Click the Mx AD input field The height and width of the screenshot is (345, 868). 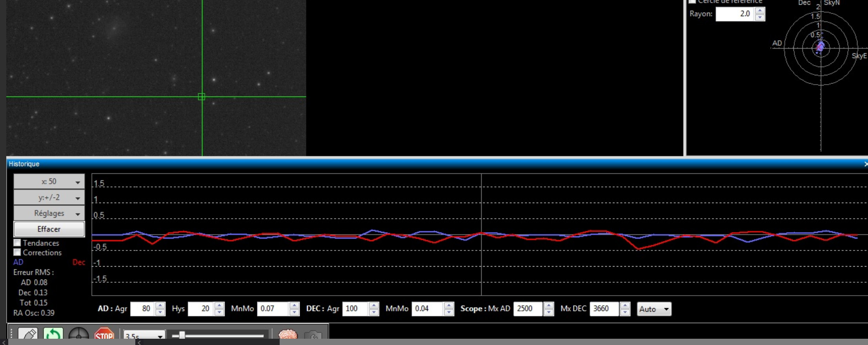click(x=528, y=309)
